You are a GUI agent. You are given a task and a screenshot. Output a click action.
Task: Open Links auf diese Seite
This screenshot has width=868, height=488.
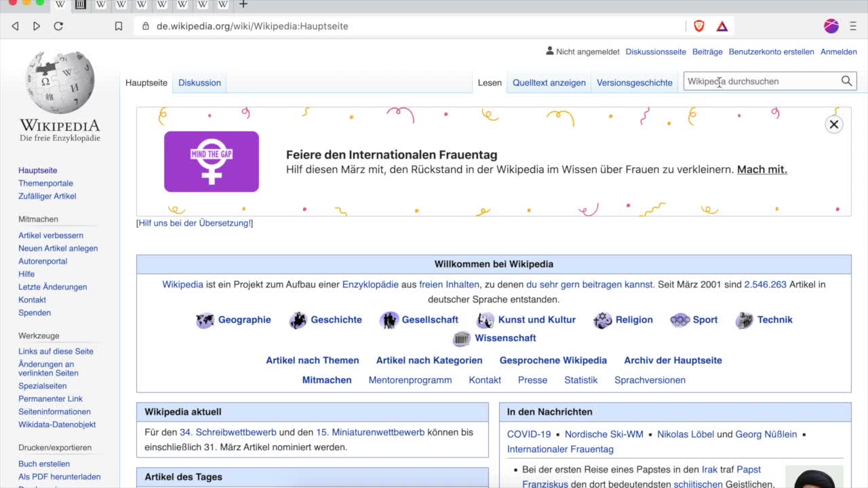[56, 351]
